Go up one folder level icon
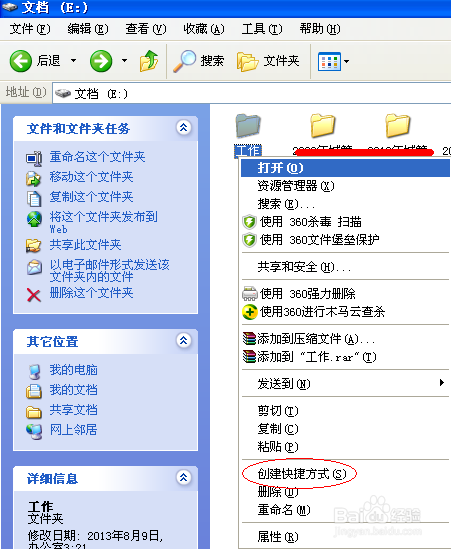451x549 pixels. 149,61
